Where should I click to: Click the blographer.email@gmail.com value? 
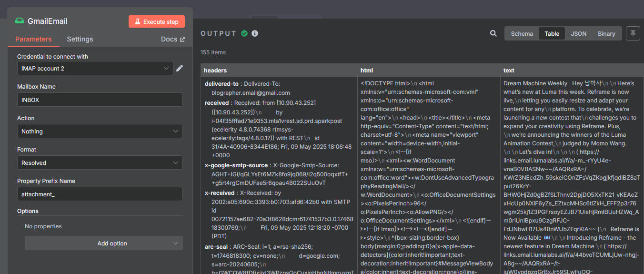[251, 93]
